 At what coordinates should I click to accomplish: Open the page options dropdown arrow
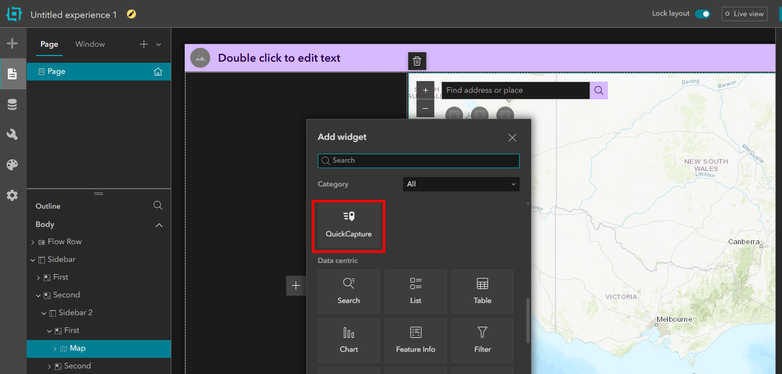click(159, 44)
